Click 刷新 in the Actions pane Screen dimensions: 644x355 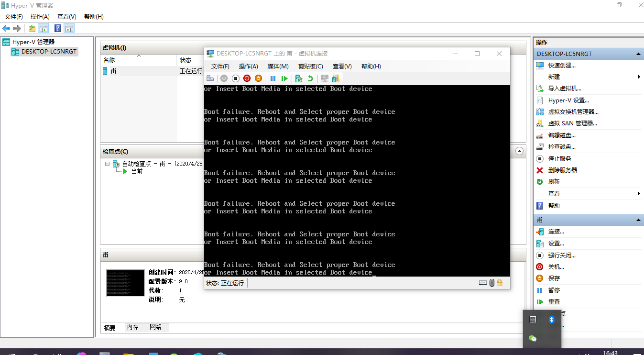(x=554, y=182)
